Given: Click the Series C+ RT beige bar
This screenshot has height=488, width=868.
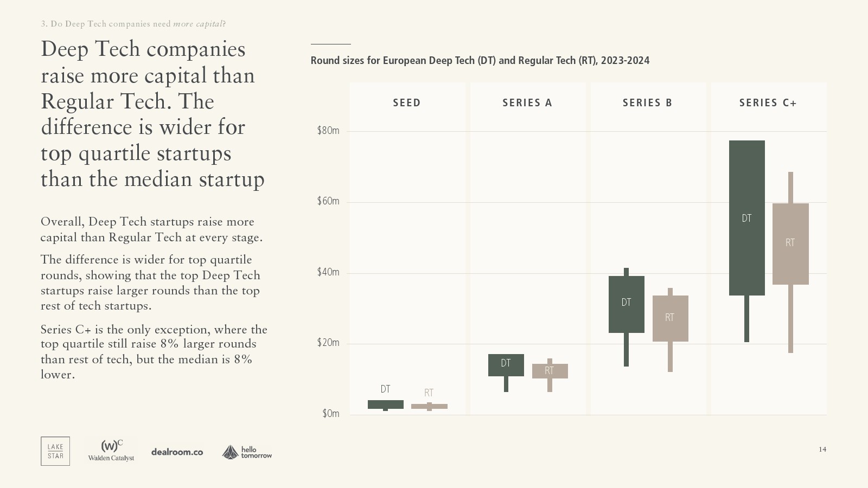Looking at the screenshot, I should (x=790, y=244).
